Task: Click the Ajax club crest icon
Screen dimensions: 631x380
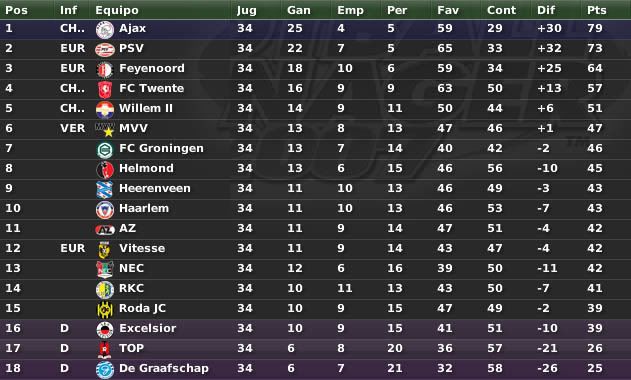Action: (x=105, y=30)
